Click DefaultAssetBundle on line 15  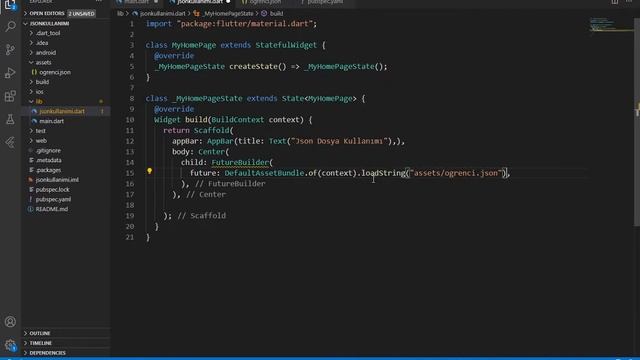pyautogui.click(x=264, y=173)
